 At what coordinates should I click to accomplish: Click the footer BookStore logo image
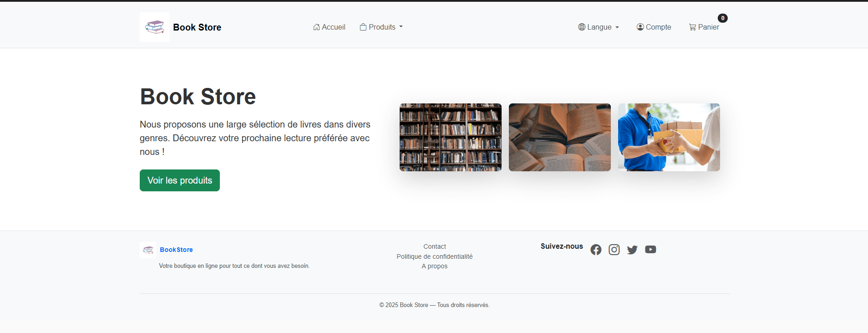click(x=148, y=250)
